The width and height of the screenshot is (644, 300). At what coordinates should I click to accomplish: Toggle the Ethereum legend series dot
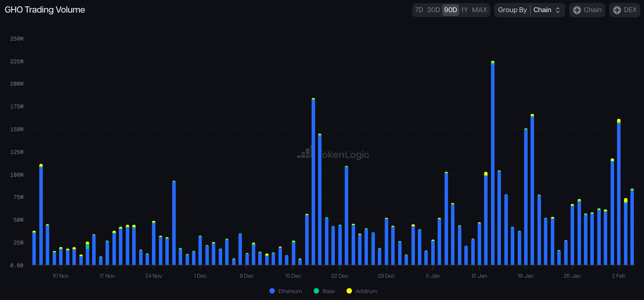pos(272,291)
